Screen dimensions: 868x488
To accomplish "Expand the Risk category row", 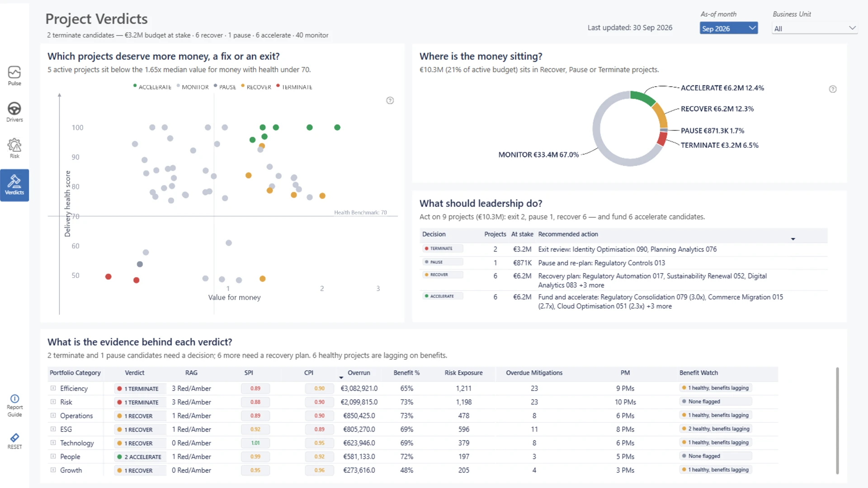I will 53,402.
